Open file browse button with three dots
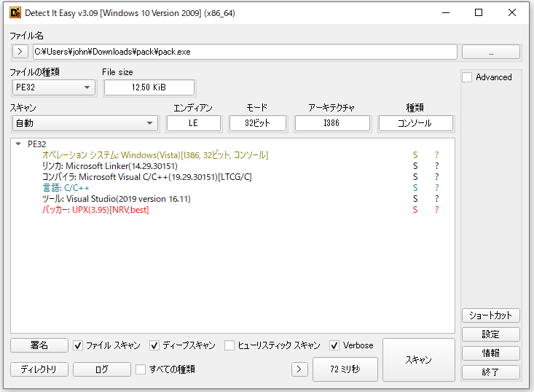The width and height of the screenshot is (534, 392). (x=491, y=52)
